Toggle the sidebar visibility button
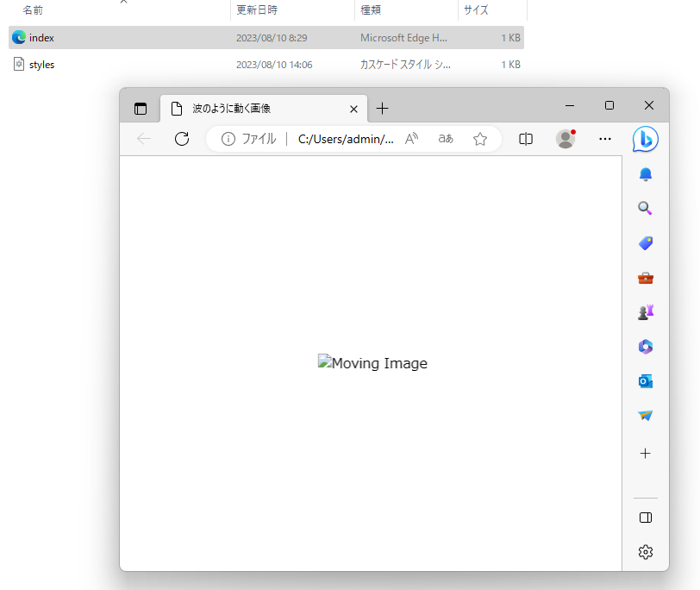The height and width of the screenshot is (590, 700). click(x=645, y=518)
